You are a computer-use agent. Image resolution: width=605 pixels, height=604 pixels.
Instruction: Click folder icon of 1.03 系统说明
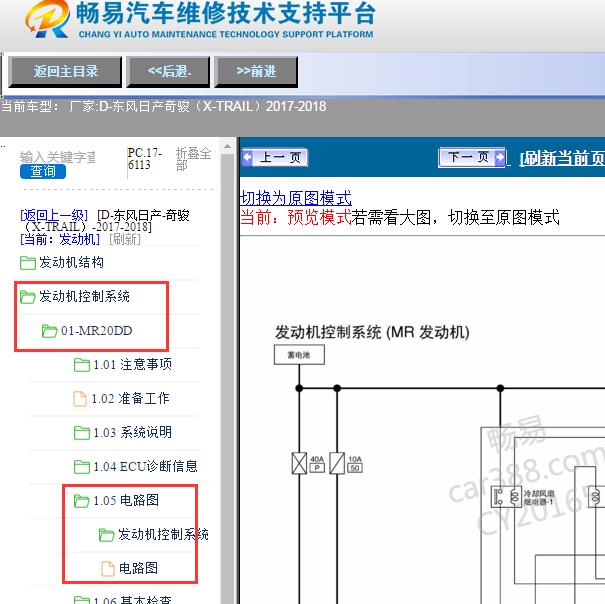[82, 433]
